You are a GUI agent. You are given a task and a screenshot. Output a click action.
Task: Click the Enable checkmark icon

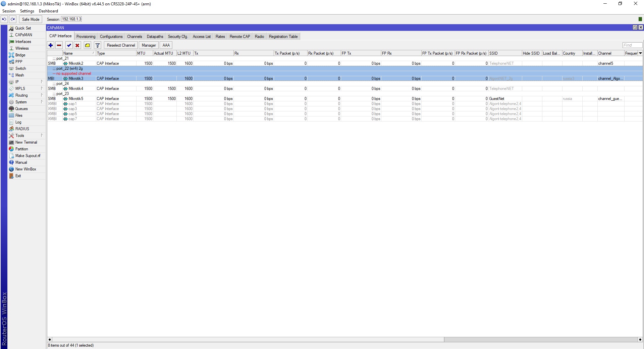69,45
